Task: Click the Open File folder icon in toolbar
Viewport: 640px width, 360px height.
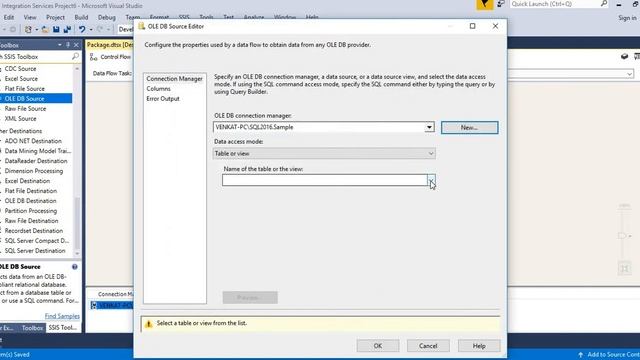Action: click(x=45, y=29)
